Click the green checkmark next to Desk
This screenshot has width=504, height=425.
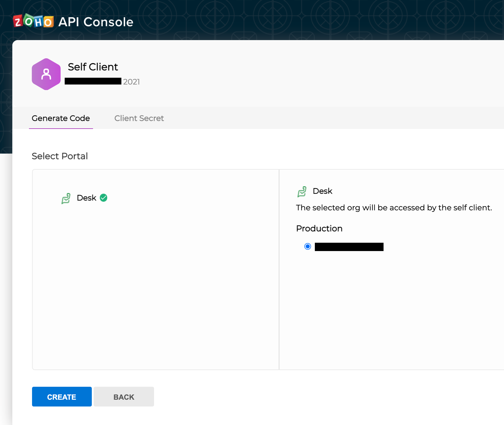click(104, 198)
